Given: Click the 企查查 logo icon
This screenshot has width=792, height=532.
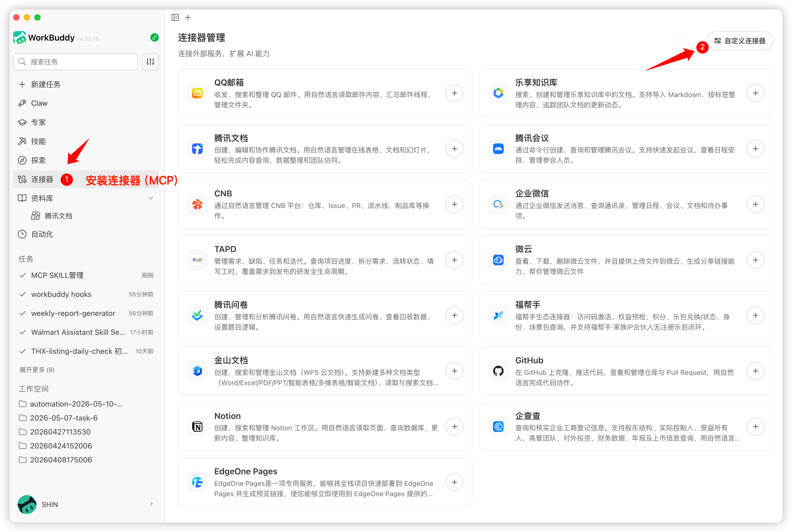Looking at the screenshot, I should pos(498,427).
